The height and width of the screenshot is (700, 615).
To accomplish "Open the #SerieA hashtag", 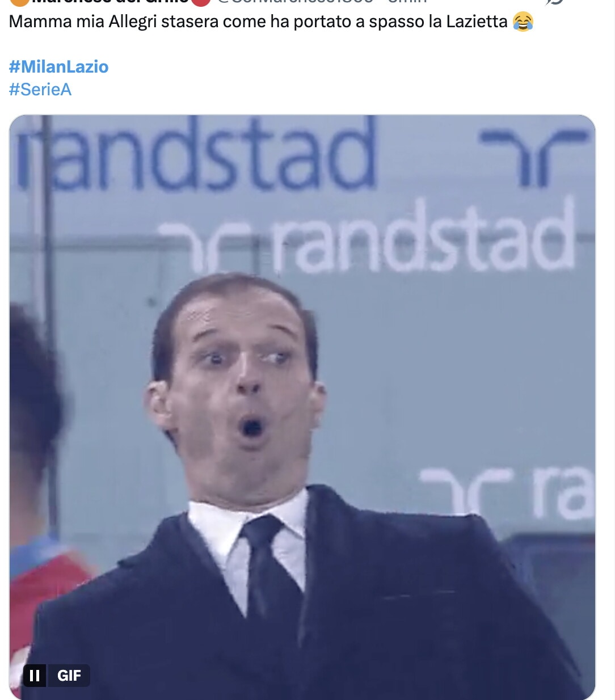I will pyautogui.click(x=40, y=89).
